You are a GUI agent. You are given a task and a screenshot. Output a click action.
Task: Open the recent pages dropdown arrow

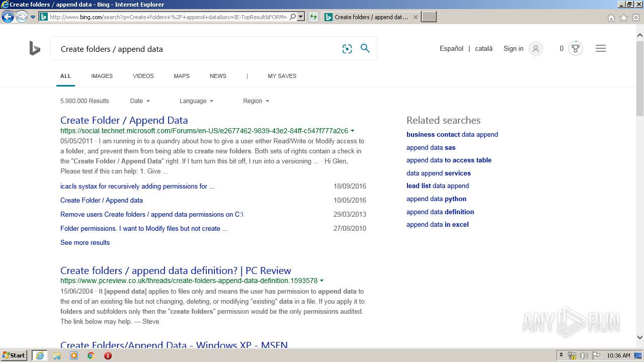click(33, 17)
